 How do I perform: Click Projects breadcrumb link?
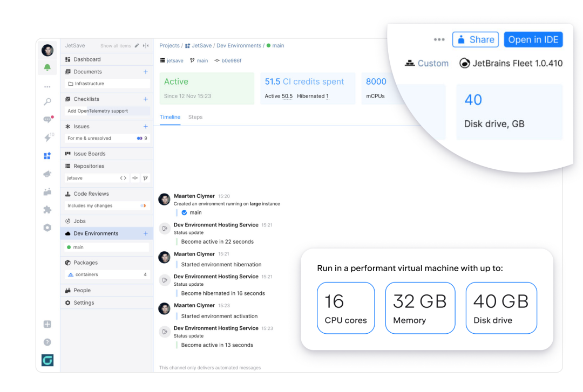[x=170, y=46]
